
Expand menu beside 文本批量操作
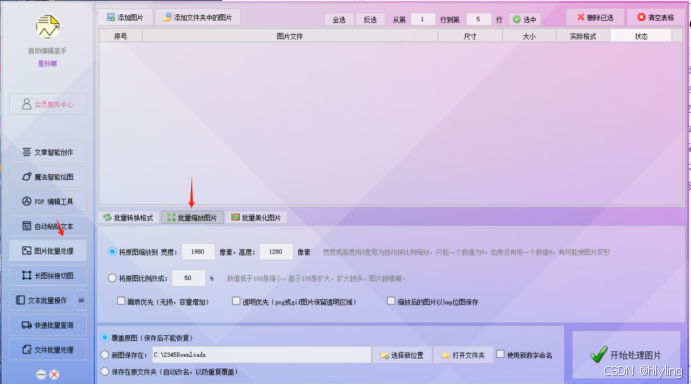pos(81,300)
